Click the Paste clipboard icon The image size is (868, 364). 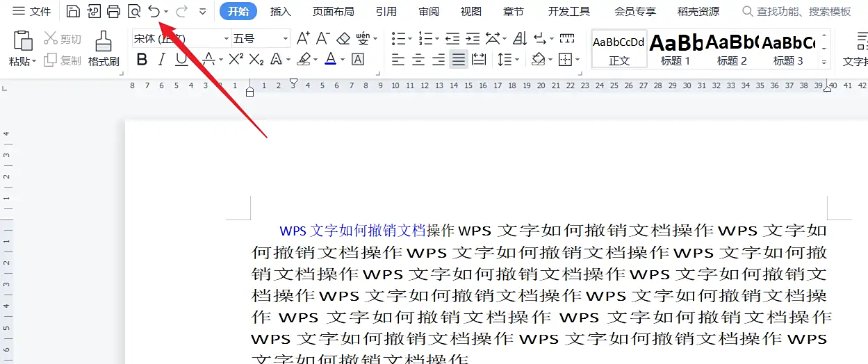point(24,41)
